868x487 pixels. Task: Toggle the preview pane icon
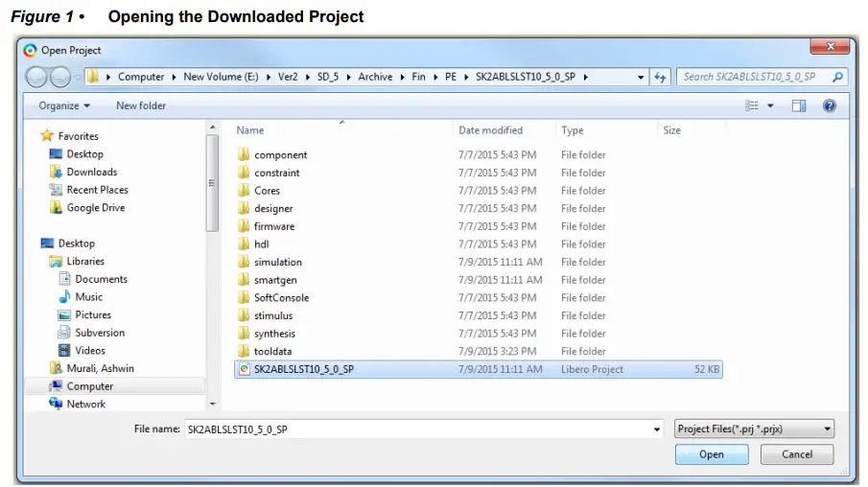[x=799, y=105]
